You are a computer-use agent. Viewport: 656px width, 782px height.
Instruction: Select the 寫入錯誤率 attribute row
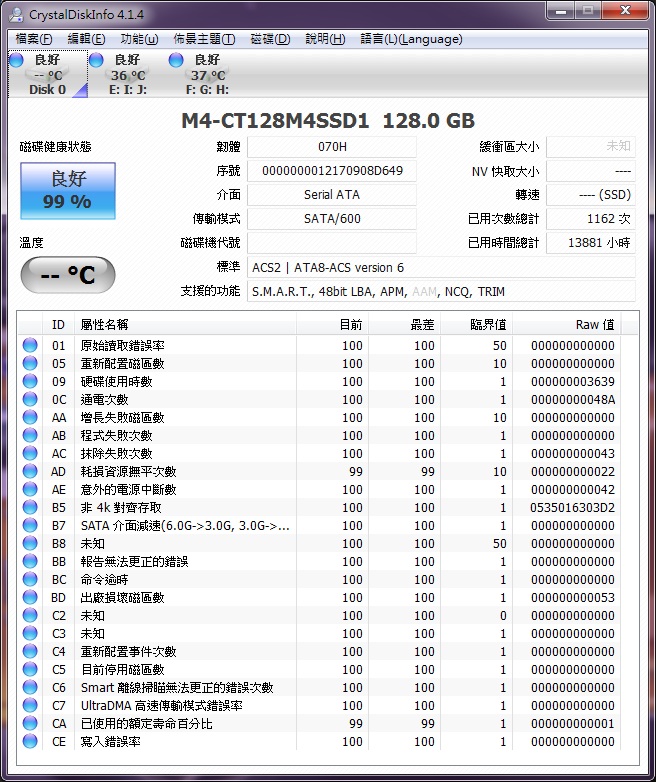click(x=319, y=741)
